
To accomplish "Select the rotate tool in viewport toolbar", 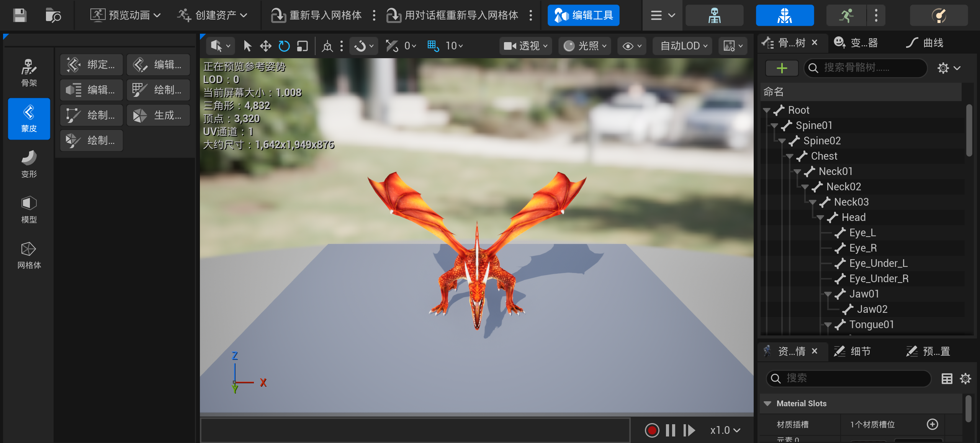I will pyautogui.click(x=284, y=46).
